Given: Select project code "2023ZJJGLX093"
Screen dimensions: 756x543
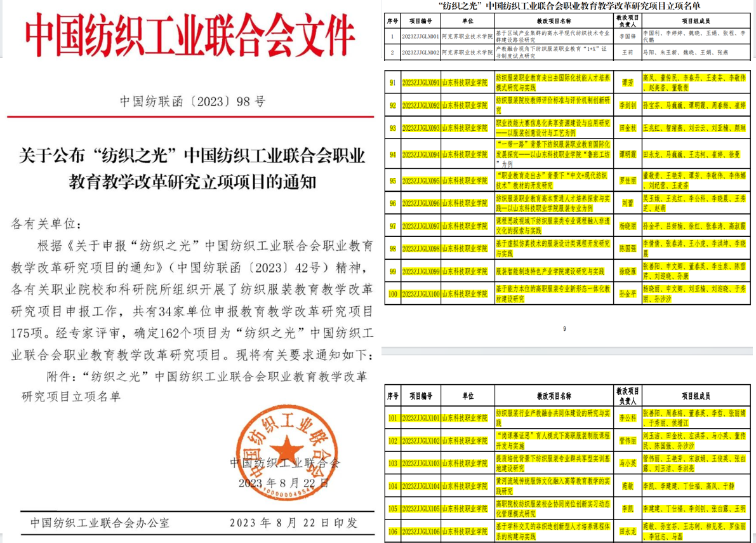Looking at the screenshot, I should tap(420, 128).
